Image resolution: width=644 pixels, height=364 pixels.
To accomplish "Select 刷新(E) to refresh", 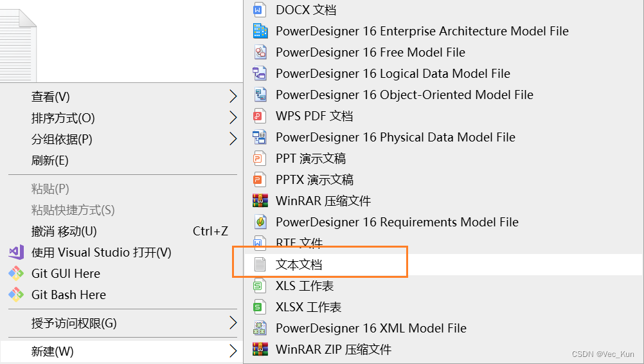I will 121,160.
